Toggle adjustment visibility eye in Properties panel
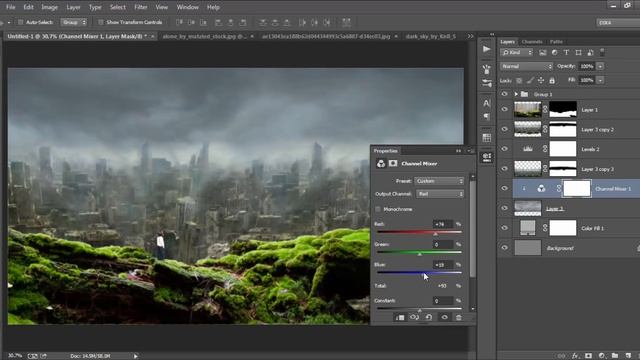 click(444, 317)
